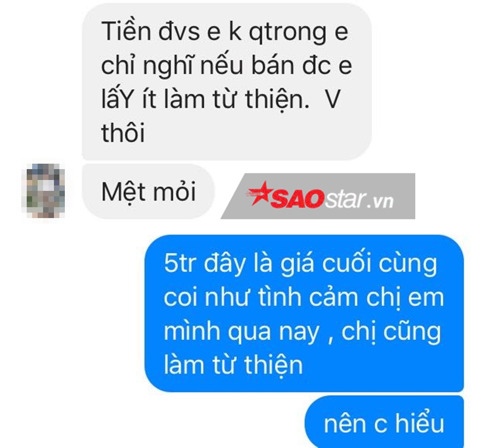Click the word "thôi" in gray bubble

point(123,133)
